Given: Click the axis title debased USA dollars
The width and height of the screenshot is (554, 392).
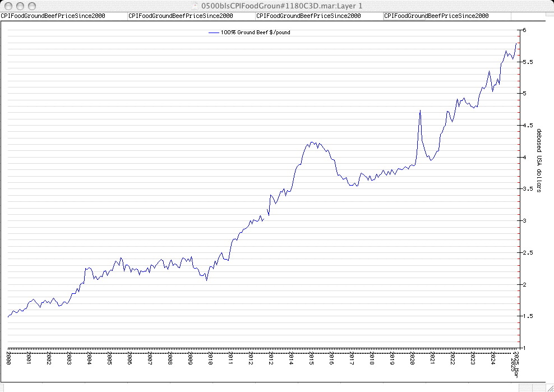Looking at the screenshot, I should (x=539, y=160).
